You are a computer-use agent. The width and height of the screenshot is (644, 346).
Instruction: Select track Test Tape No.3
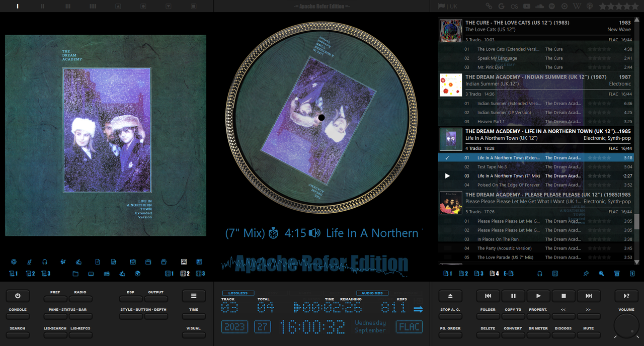click(x=536, y=167)
